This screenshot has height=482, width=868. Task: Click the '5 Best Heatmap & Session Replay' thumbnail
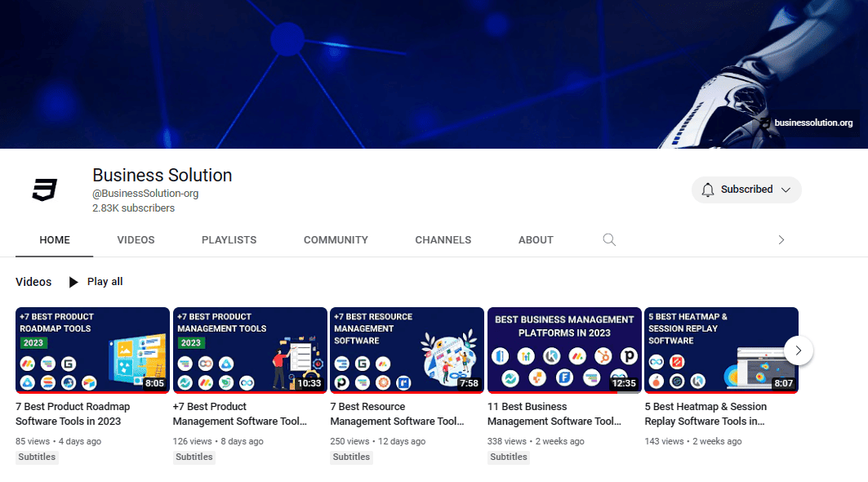point(721,350)
